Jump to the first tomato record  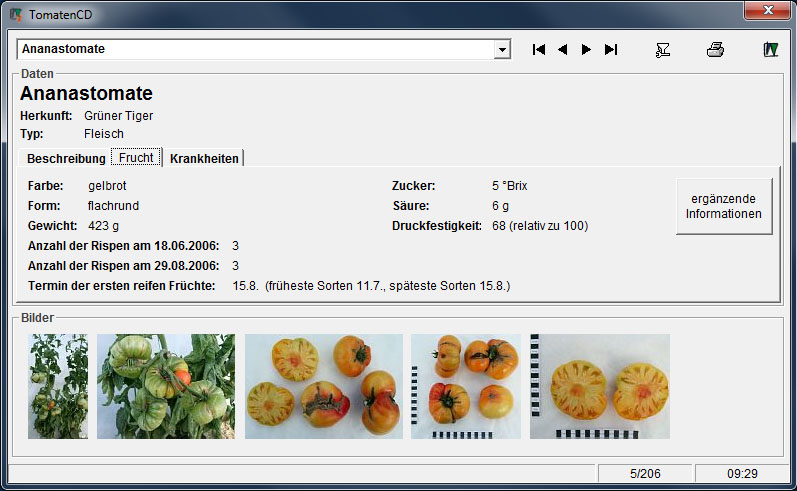539,50
